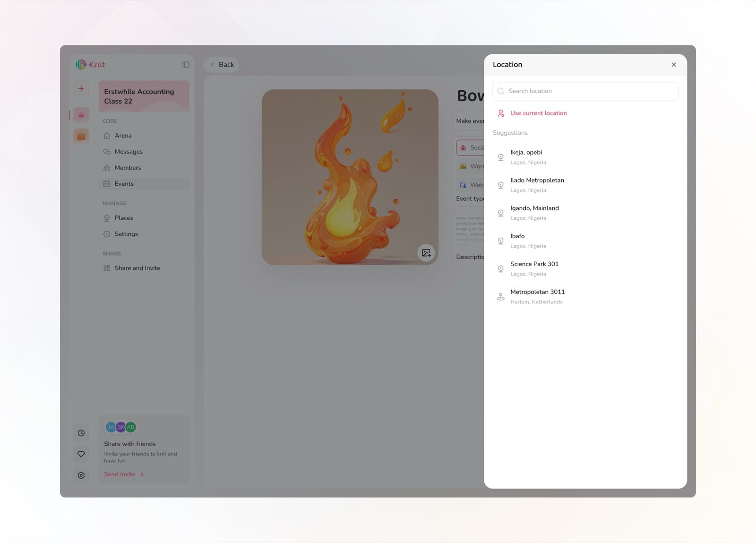The height and width of the screenshot is (543, 756).
Task: Click the search magnifier icon
Action: (x=501, y=91)
